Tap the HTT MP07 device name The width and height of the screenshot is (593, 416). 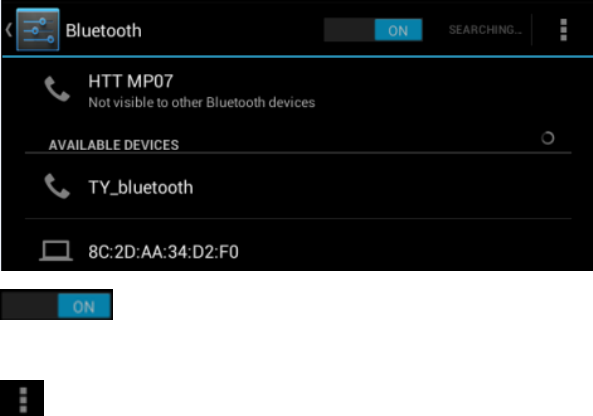[x=131, y=81]
